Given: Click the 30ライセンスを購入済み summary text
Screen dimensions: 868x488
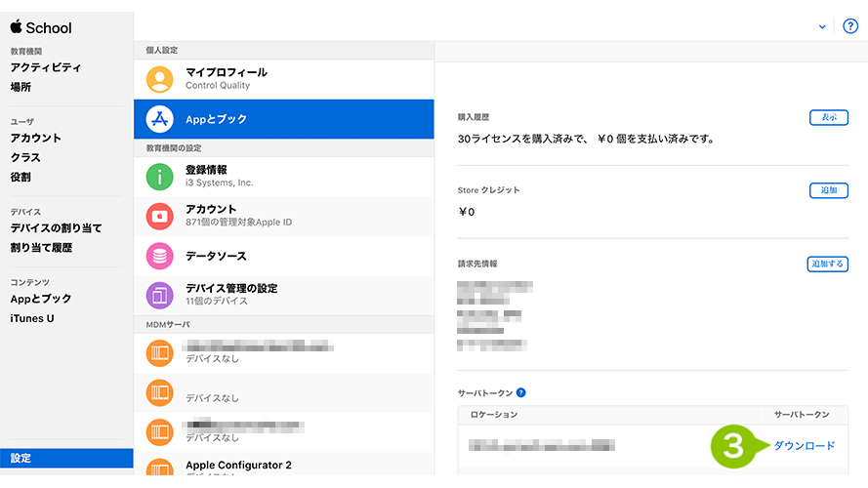Looking at the screenshot, I should pyautogui.click(x=586, y=139).
